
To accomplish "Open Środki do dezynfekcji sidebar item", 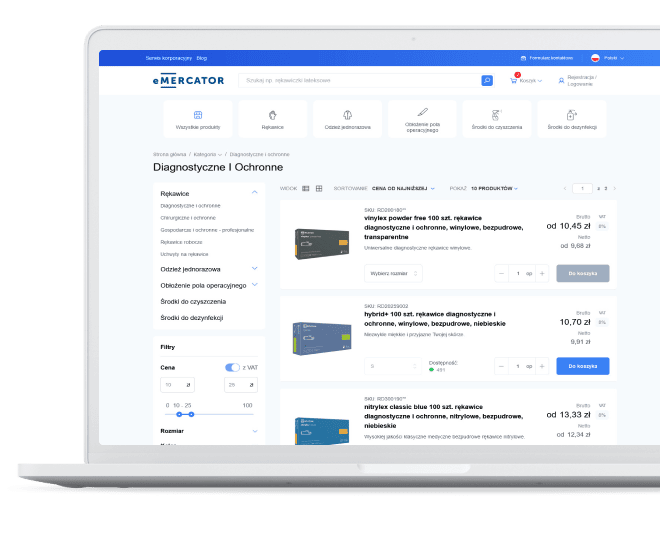I will point(192,318).
